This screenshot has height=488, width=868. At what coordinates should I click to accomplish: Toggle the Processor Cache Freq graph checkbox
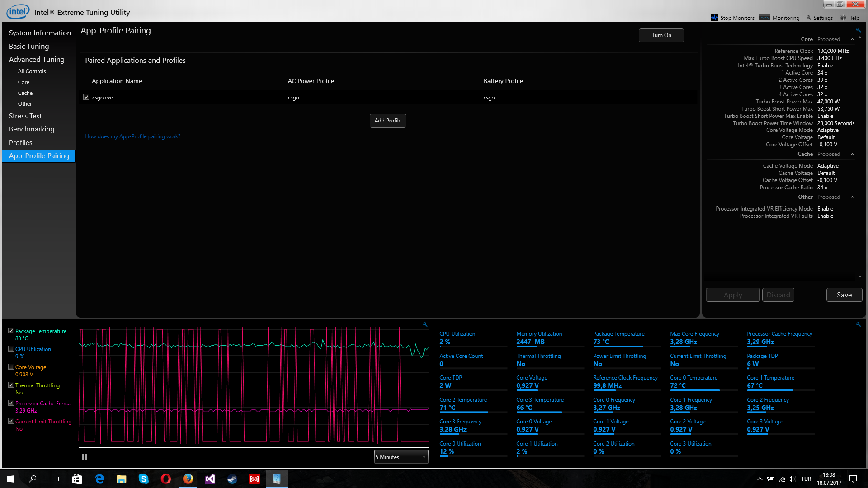tap(11, 403)
